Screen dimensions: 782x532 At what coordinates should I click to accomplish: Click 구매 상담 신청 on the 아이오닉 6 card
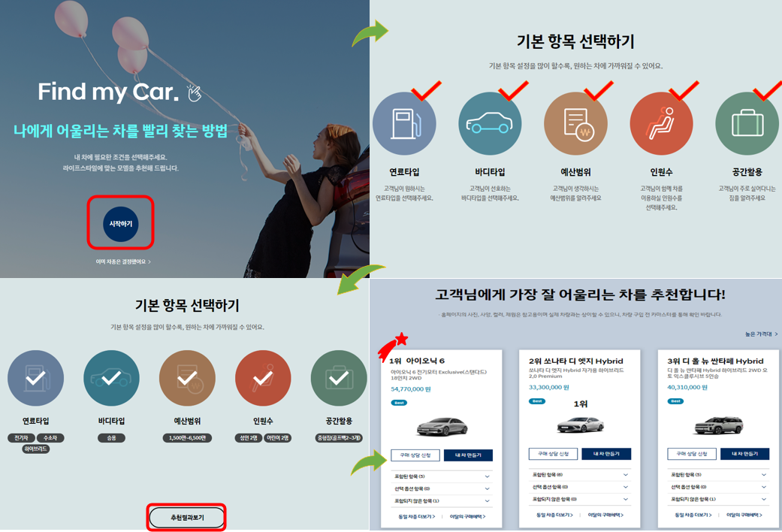tap(415, 455)
